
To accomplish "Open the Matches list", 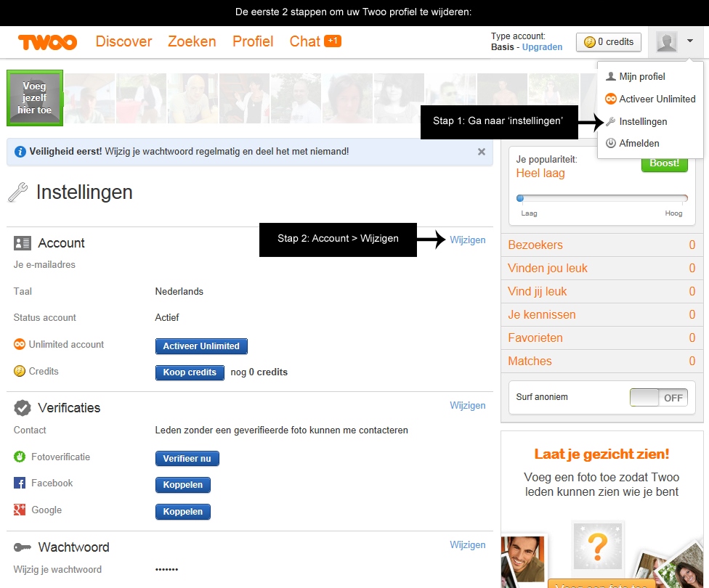I will click(601, 361).
